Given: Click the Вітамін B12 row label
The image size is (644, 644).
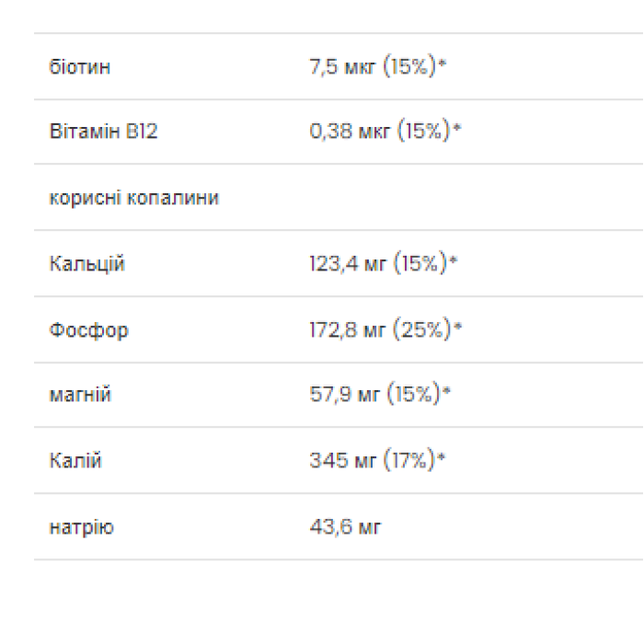Looking at the screenshot, I should click(104, 132).
